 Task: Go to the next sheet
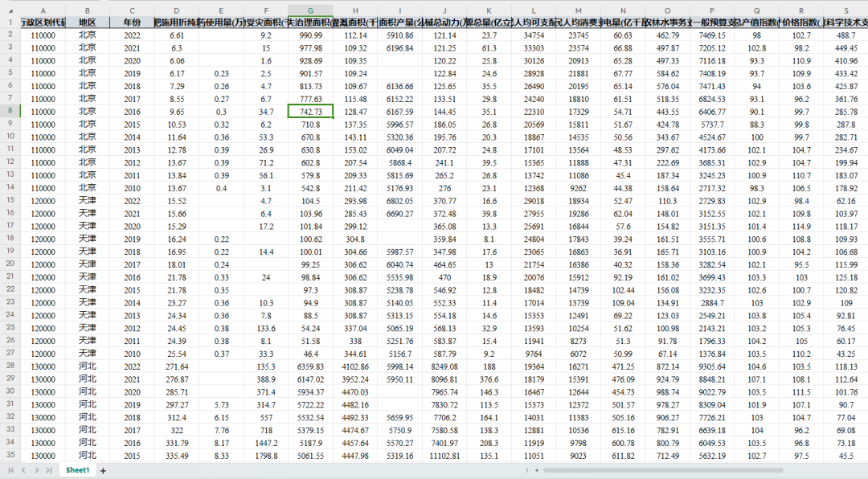(37, 469)
